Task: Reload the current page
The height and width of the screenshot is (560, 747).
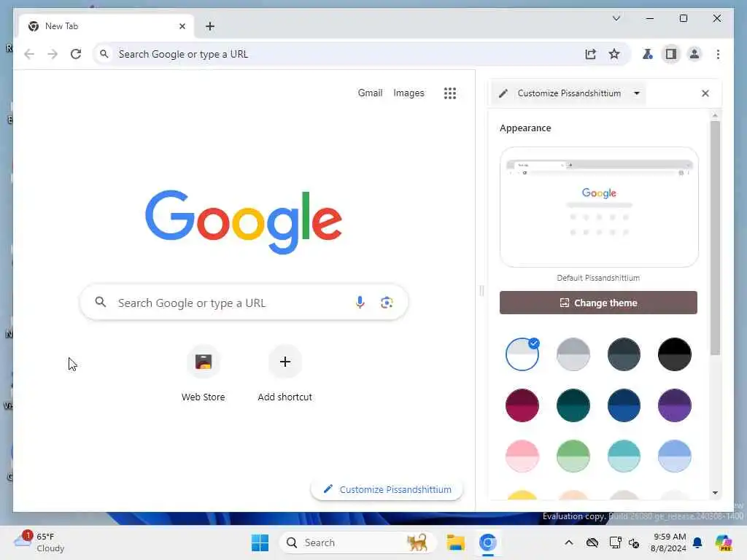Action: [76, 54]
